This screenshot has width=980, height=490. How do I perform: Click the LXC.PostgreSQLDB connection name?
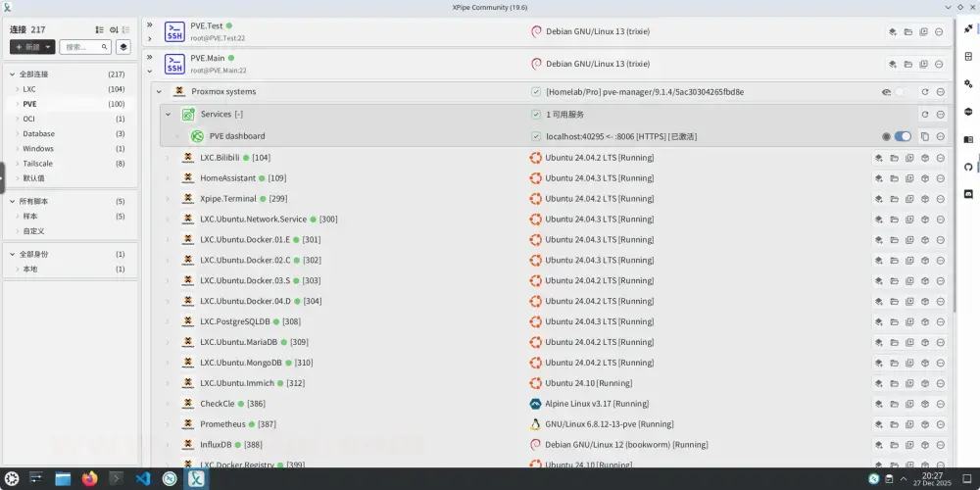[236, 321]
